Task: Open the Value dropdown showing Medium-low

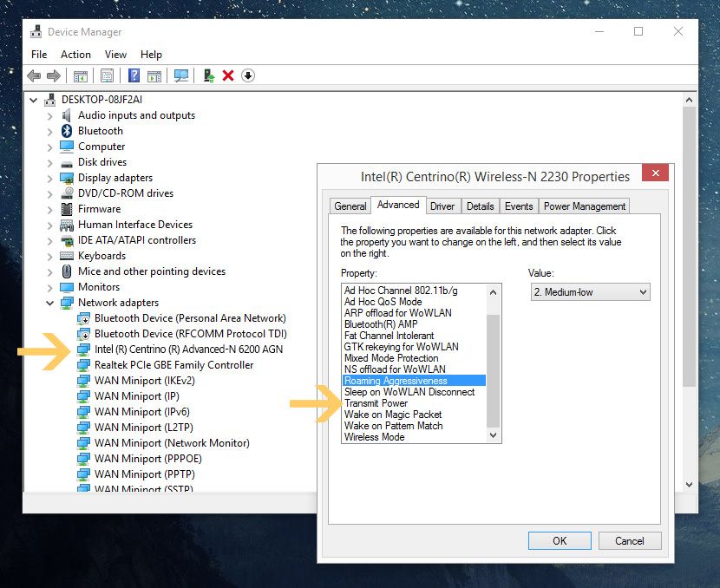Action: tap(590, 292)
